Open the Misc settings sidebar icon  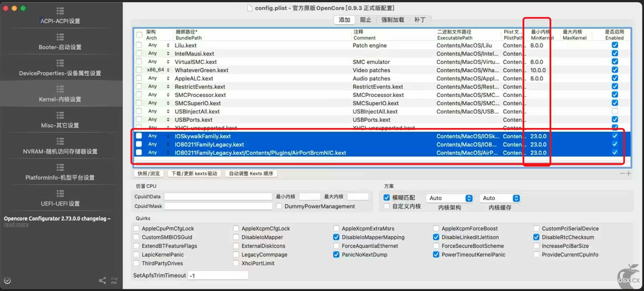[x=60, y=115]
